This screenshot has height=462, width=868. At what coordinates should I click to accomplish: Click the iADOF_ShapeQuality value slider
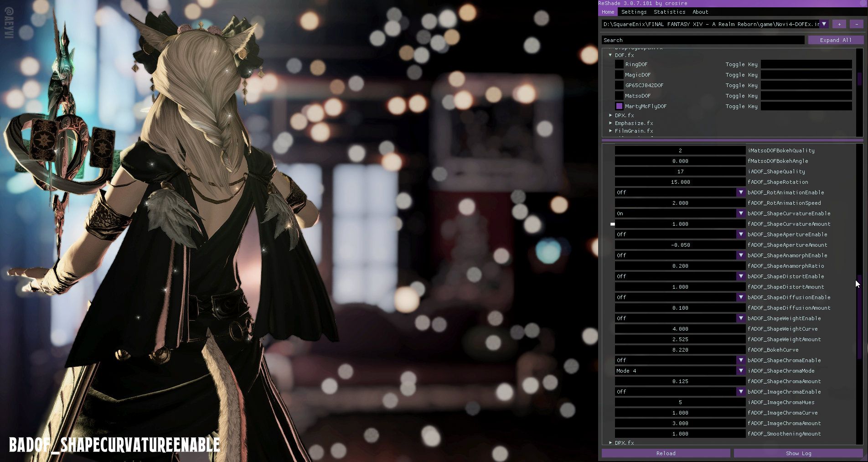(680, 171)
